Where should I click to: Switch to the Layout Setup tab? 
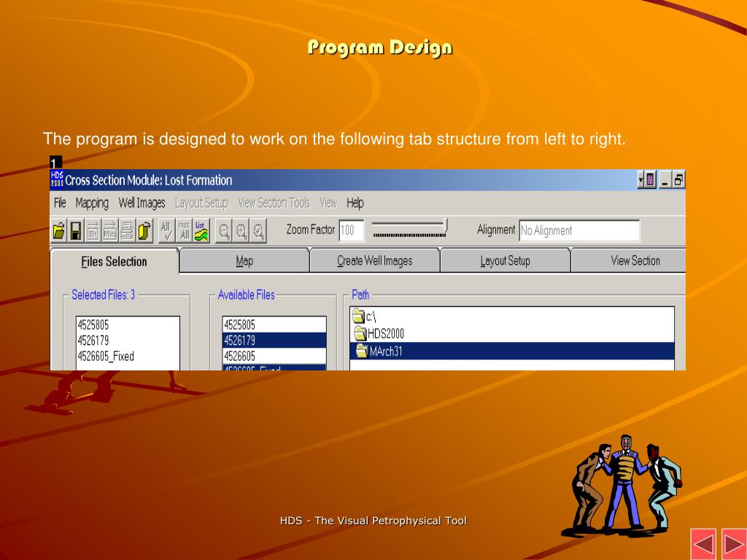click(505, 260)
